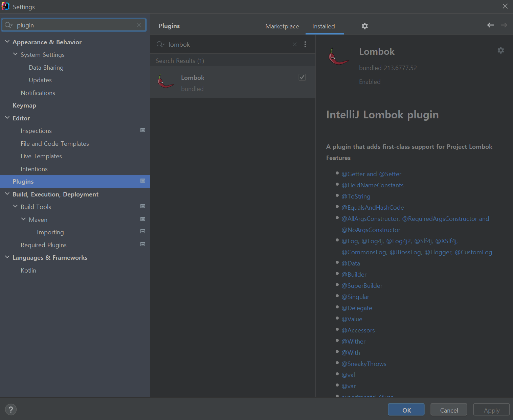Click project-level icon beside Plugins
This screenshot has height=420, width=513.
[143, 181]
